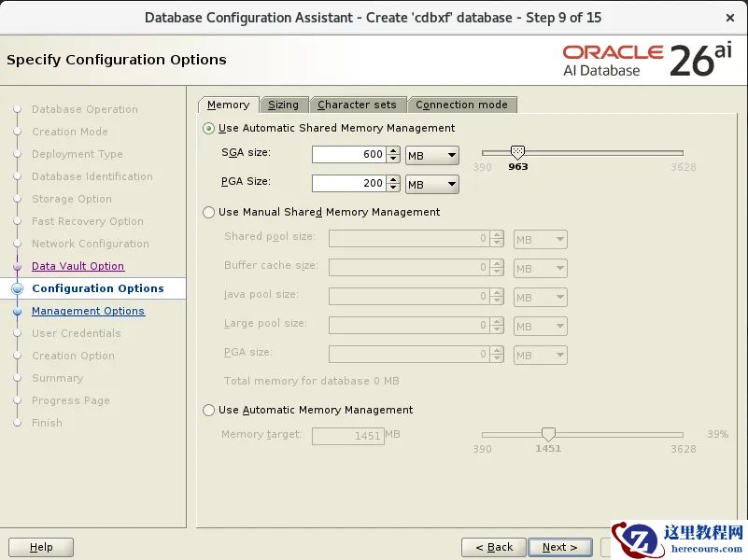Switch to the Memory tab

coord(228,105)
